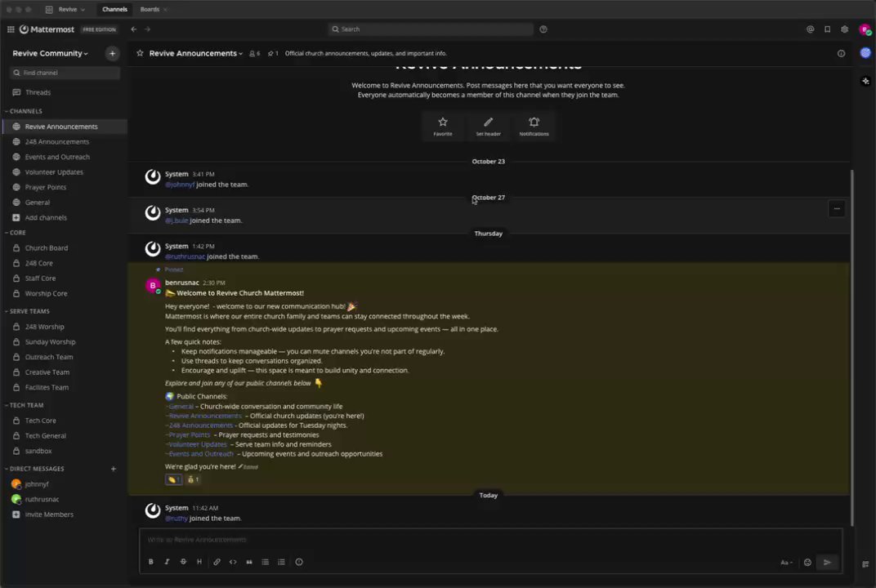Open Threads view
This screenshot has height=588, width=876.
(65, 92)
